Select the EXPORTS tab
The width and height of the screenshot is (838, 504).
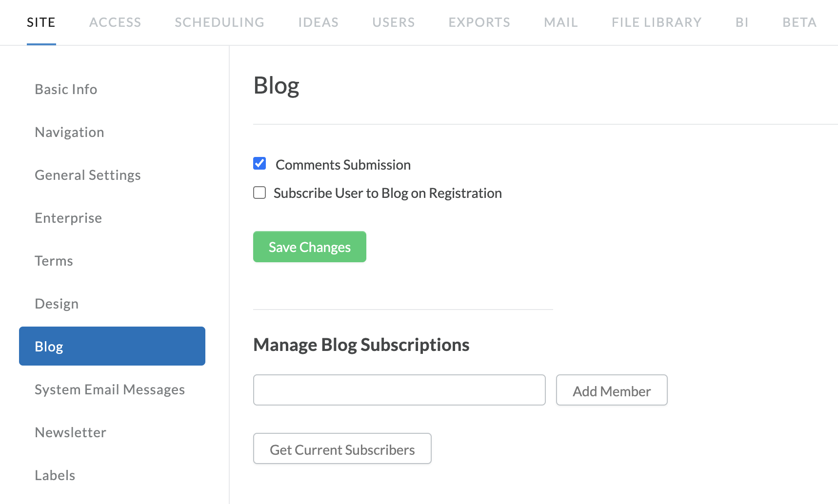coord(479,22)
